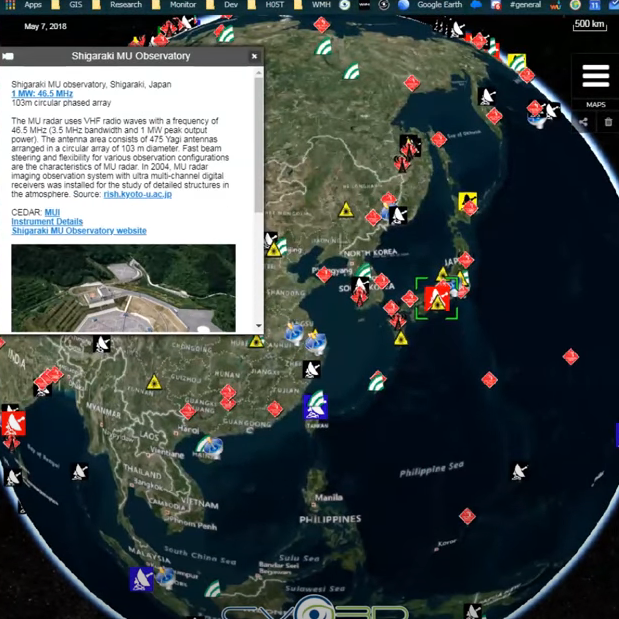This screenshot has height=619, width=619.
Task: Click the red diamond marker near Pyongyang
Action: [x=324, y=274]
